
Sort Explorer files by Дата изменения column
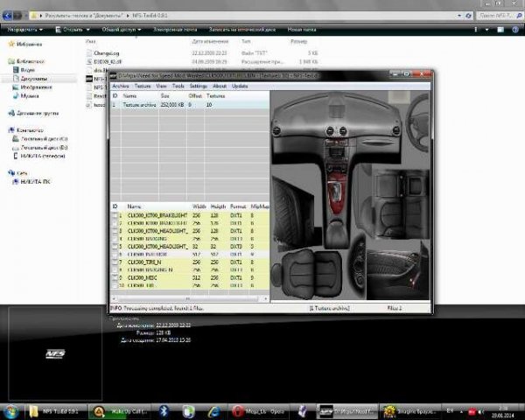210,41
